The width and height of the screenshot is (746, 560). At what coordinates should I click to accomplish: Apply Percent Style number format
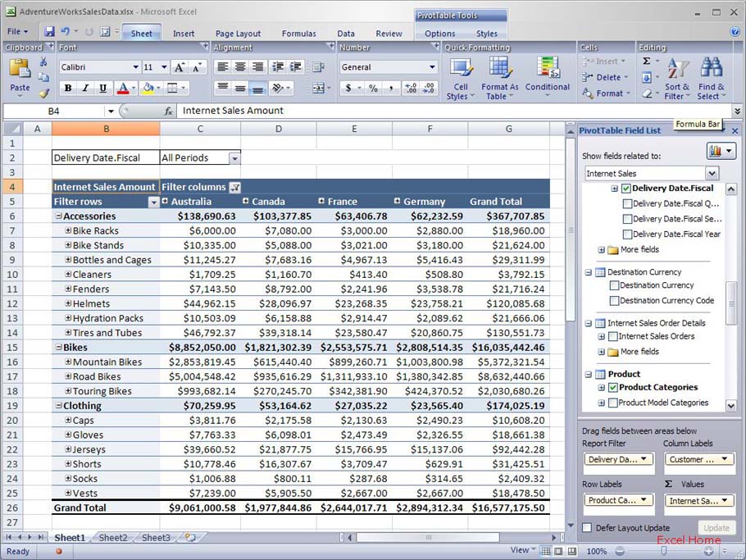click(x=374, y=88)
